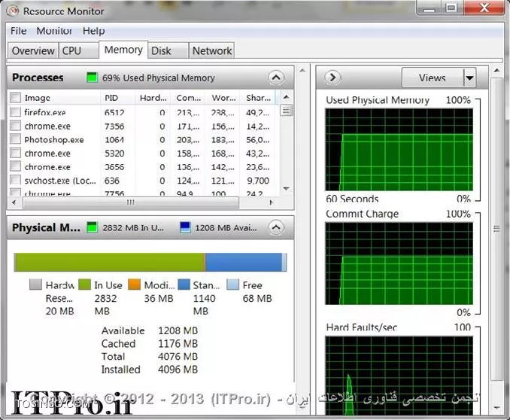Sort by Commit column header
This screenshot has width=510, height=420.
pyautogui.click(x=188, y=98)
